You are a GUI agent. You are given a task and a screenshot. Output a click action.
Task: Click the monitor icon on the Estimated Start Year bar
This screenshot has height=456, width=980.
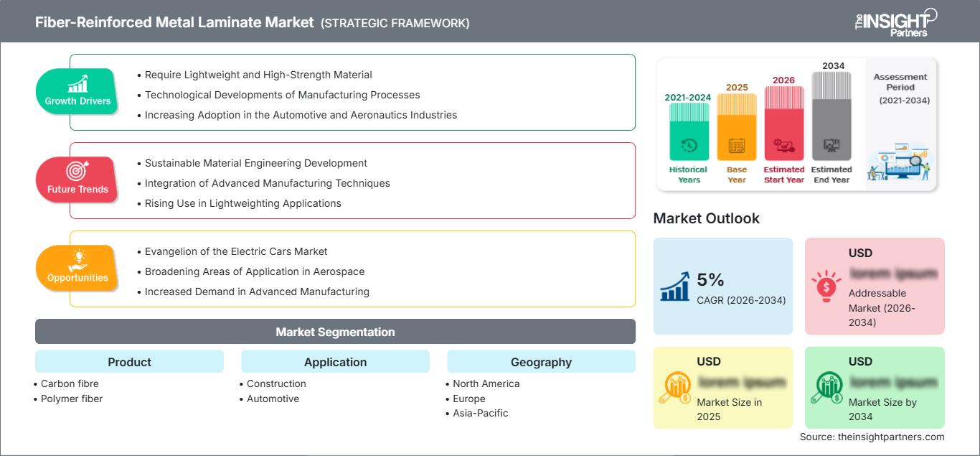pos(783,146)
